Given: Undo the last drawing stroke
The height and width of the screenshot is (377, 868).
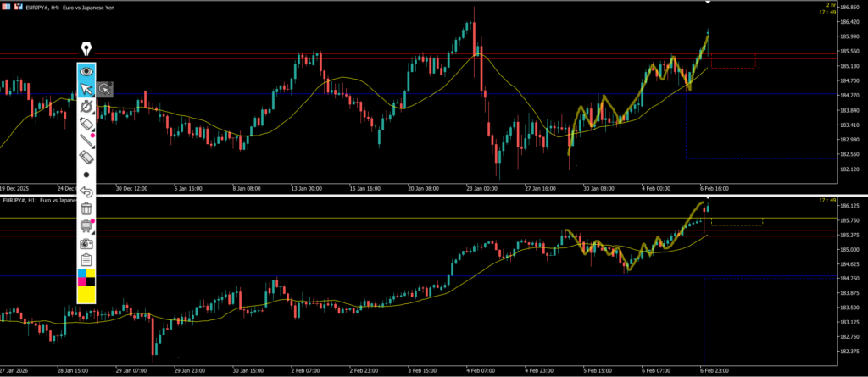Looking at the screenshot, I should pyautogui.click(x=86, y=191).
